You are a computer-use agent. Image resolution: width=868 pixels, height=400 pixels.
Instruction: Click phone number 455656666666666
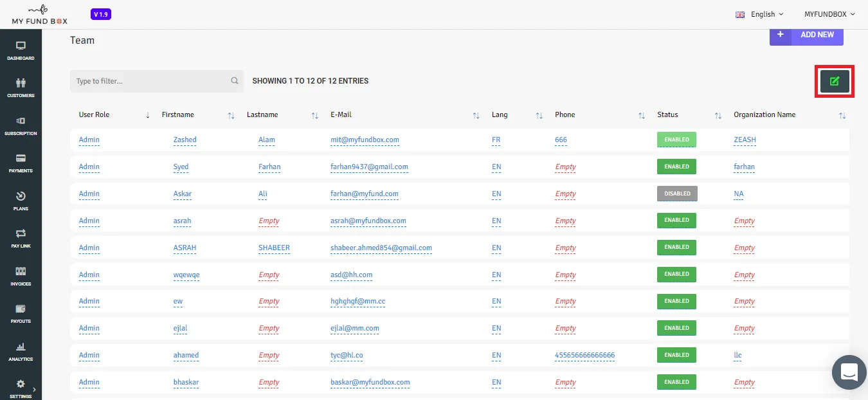(584, 355)
